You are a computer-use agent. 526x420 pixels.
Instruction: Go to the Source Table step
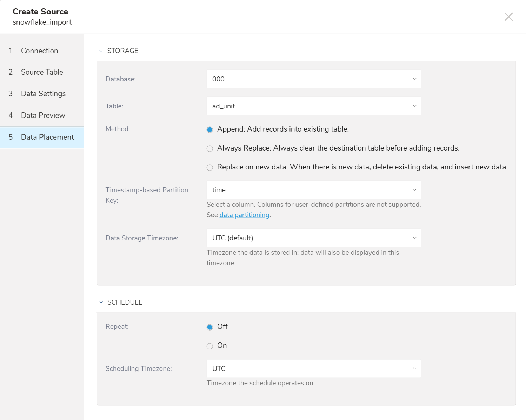[42, 72]
